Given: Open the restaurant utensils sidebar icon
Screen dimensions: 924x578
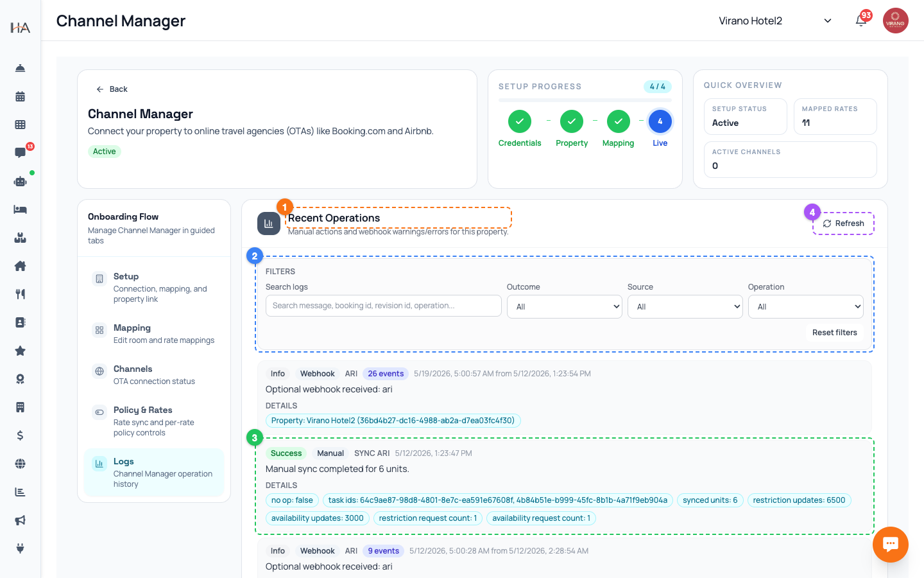Looking at the screenshot, I should (20, 294).
